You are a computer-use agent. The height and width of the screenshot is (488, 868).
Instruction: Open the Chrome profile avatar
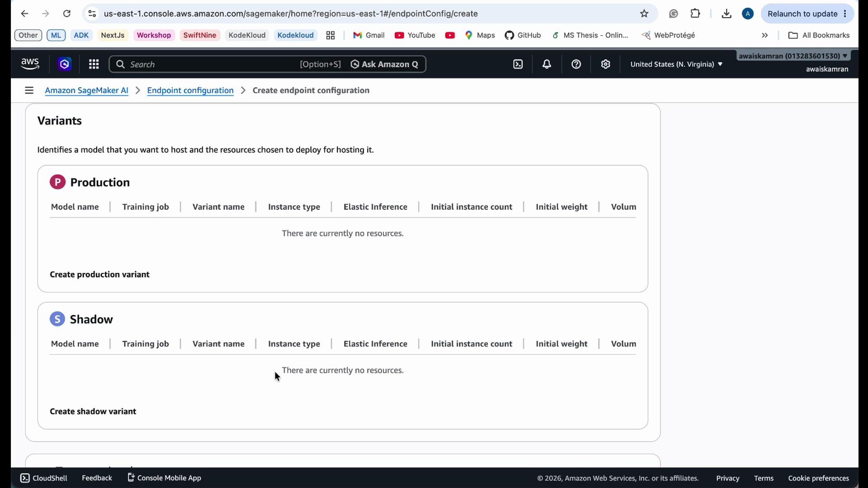(x=748, y=14)
